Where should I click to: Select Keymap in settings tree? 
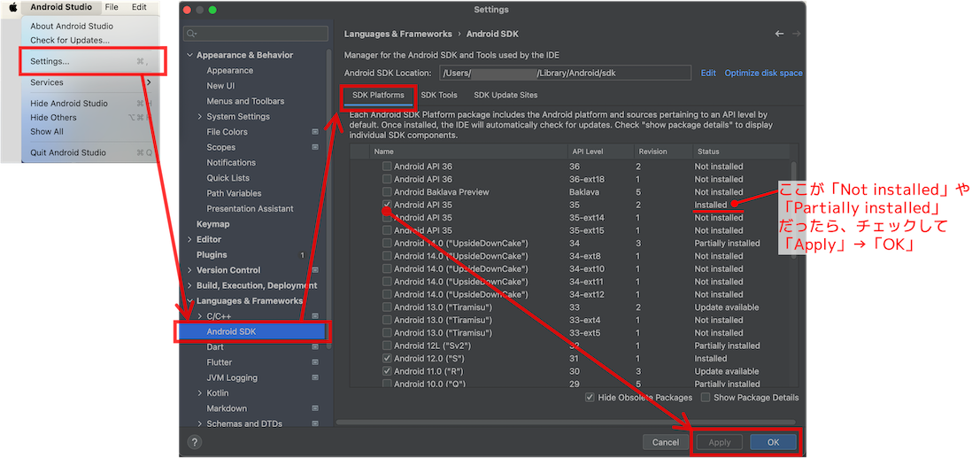(x=213, y=224)
